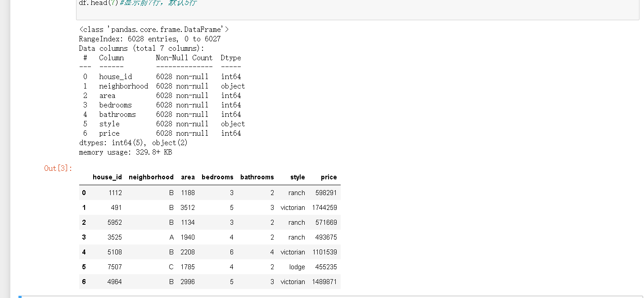644x298 pixels.
Task: Select house_id value 1112
Action: [115, 193]
